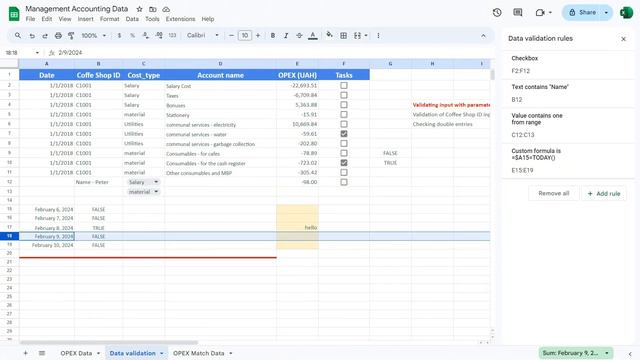Star the Management Accounting Data document

pyautogui.click(x=139, y=9)
